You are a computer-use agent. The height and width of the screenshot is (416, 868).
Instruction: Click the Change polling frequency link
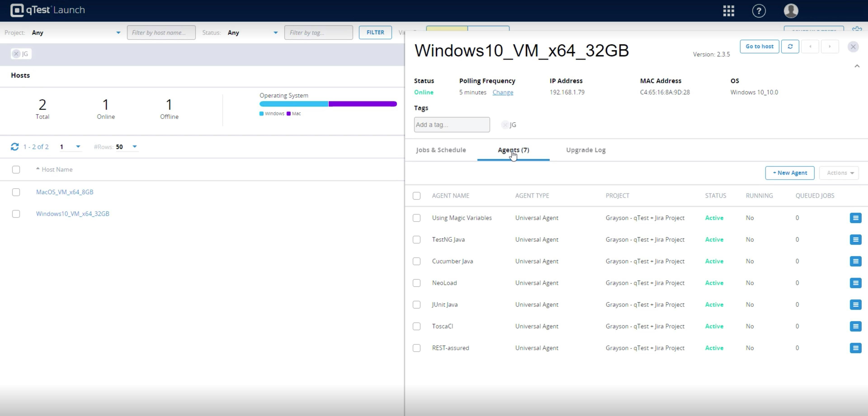click(x=503, y=92)
